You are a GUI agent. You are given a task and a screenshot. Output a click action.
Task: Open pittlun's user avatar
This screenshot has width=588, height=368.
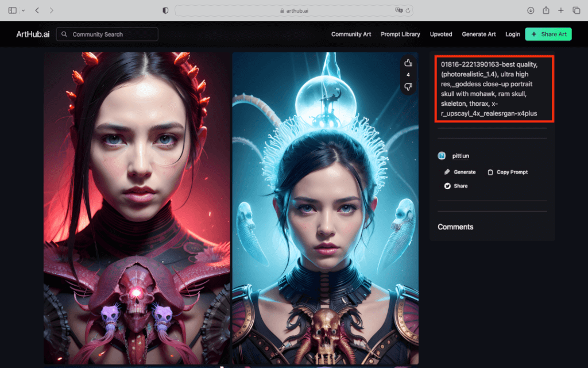[x=442, y=156]
